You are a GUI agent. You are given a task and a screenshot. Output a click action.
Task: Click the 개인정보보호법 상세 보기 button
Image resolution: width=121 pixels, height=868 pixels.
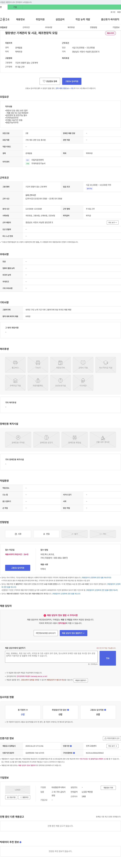(46, 633)
